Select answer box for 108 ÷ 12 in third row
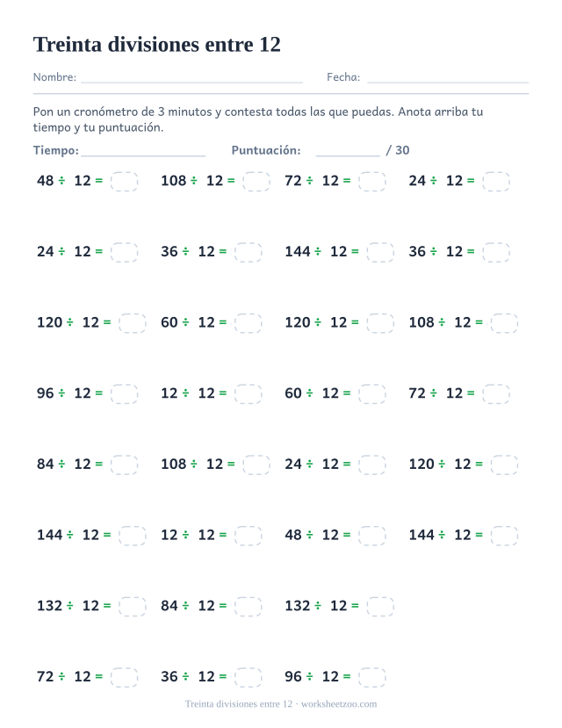 (504, 323)
